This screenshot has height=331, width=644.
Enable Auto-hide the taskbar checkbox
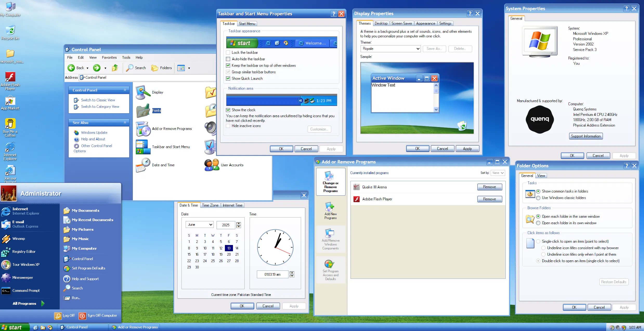click(228, 59)
